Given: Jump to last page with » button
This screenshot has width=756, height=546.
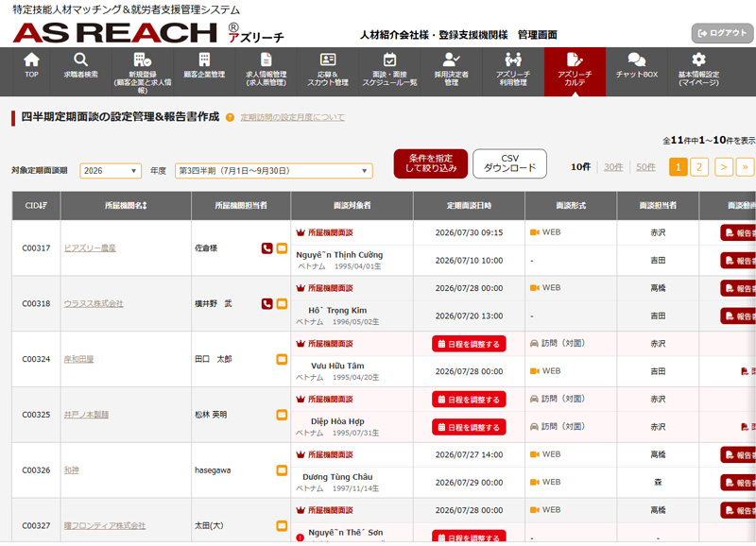Looking at the screenshot, I should click(x=745, y=167).
